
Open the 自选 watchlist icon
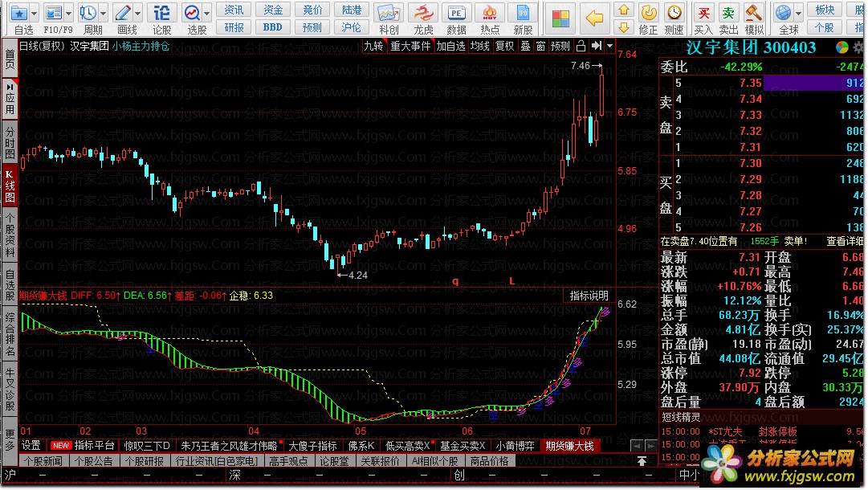pyautogui.click(x=19, y=13)
